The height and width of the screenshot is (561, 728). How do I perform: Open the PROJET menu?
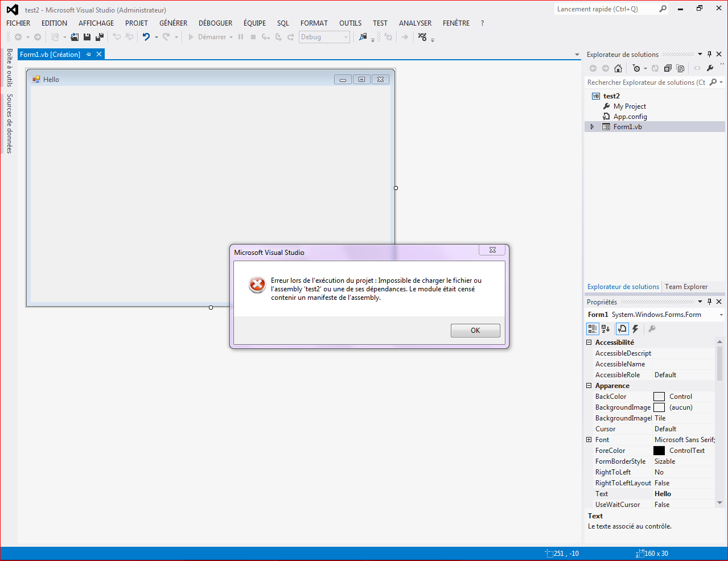point(137,23)
